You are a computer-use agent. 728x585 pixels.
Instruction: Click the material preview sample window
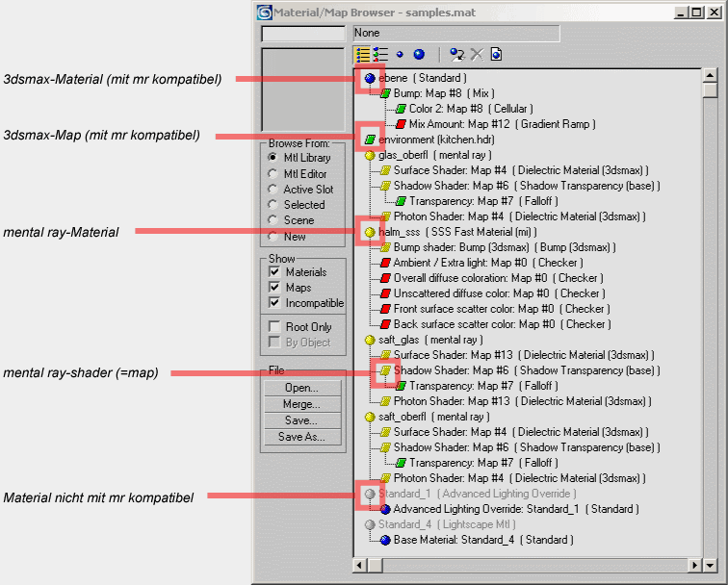[303, 90]
